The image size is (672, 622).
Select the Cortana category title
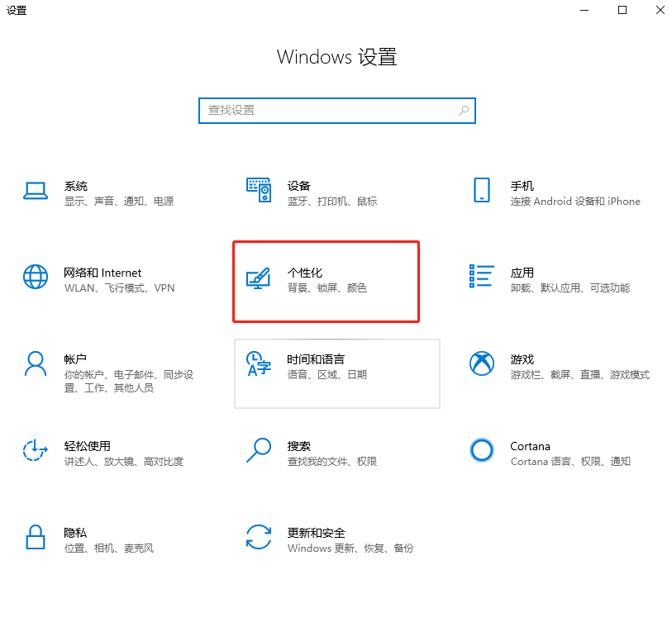coord(530,446)
